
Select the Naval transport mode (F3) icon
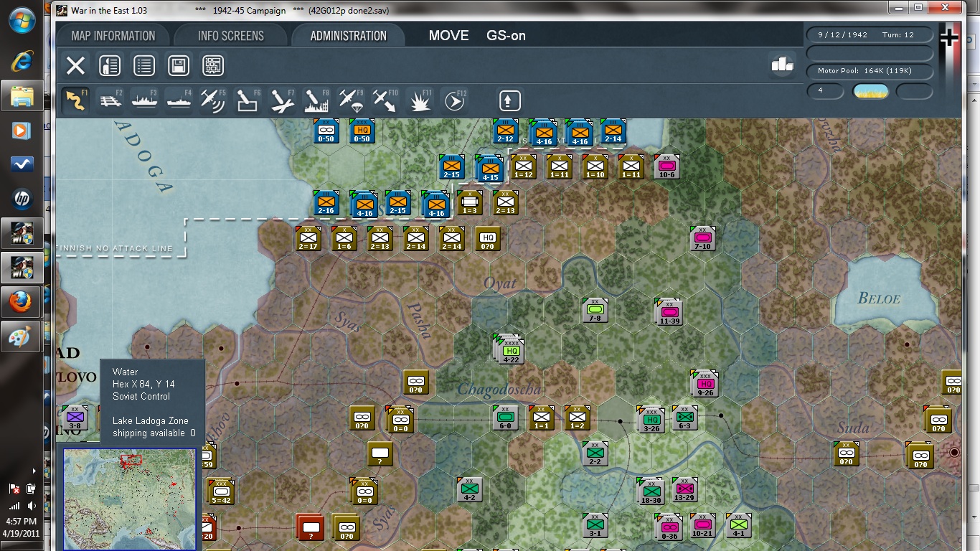(144, 100)
